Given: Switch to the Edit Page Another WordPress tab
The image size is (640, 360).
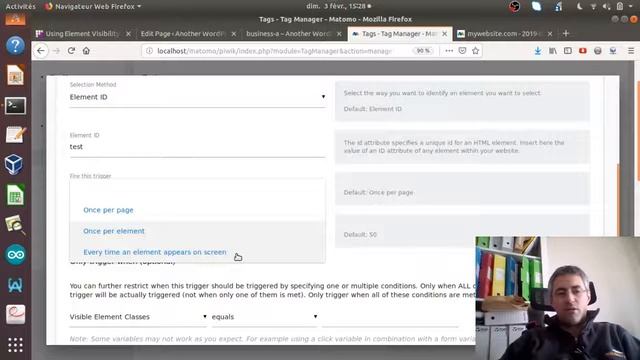Looking at the screenshot, I should pos(183,34).
